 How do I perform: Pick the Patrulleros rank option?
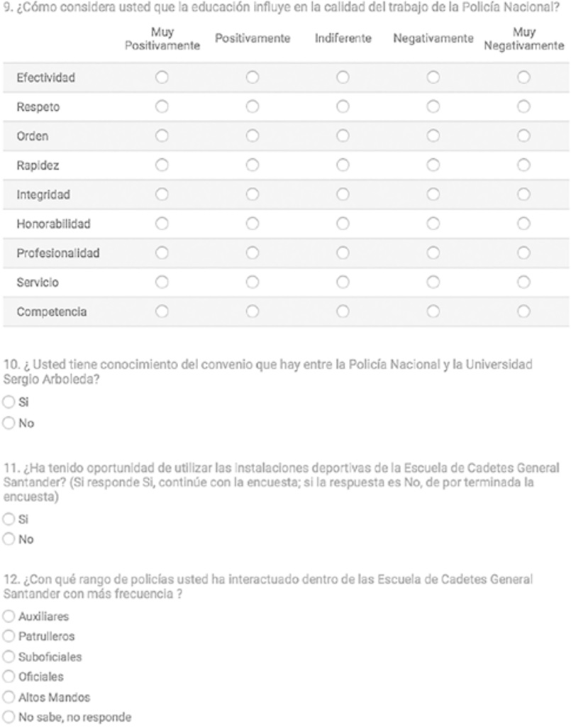(x=9, y=636)
